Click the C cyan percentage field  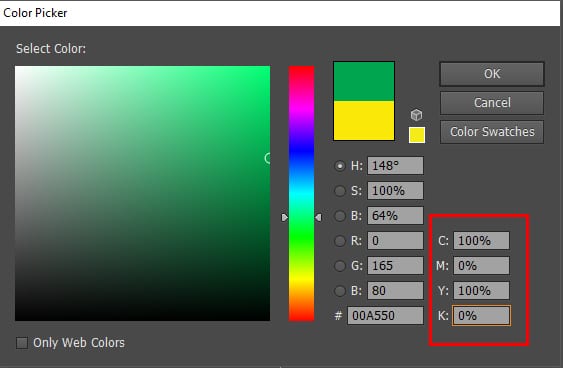481,241
